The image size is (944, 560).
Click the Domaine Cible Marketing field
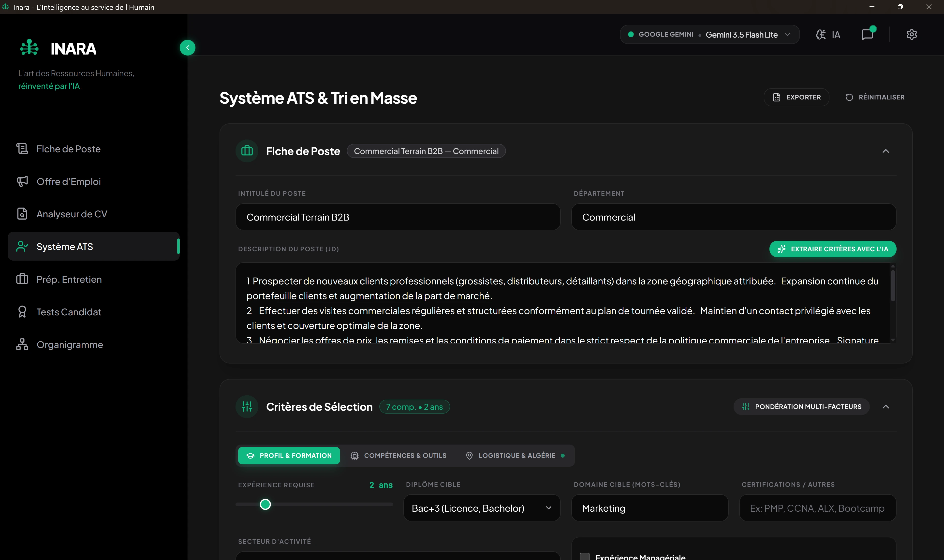tap(649, 508)
